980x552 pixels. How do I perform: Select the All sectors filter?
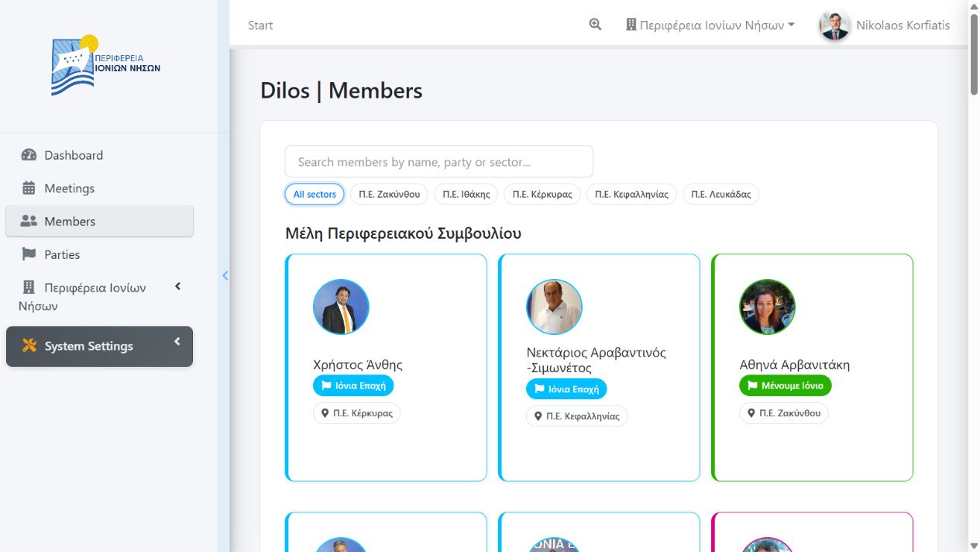[x=315, y=194]
